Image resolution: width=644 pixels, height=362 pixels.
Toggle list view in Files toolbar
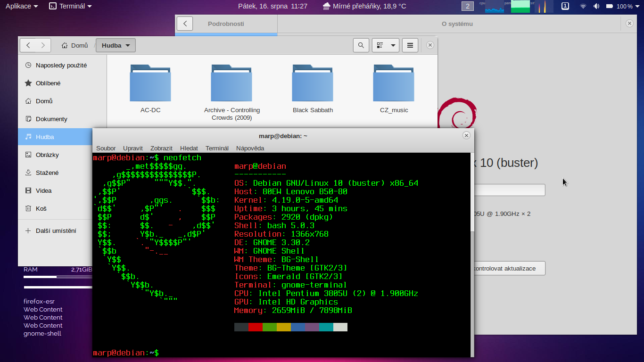point(380,45)
